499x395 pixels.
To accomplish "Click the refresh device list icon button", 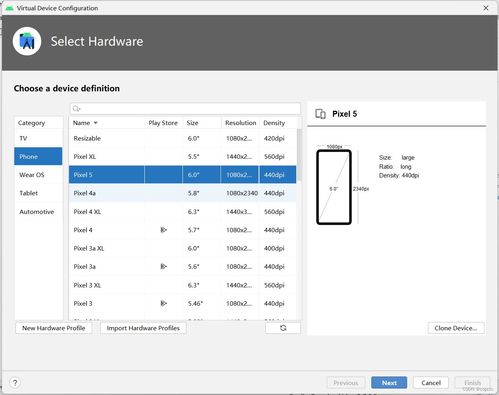I will click(x=283, y=328).
